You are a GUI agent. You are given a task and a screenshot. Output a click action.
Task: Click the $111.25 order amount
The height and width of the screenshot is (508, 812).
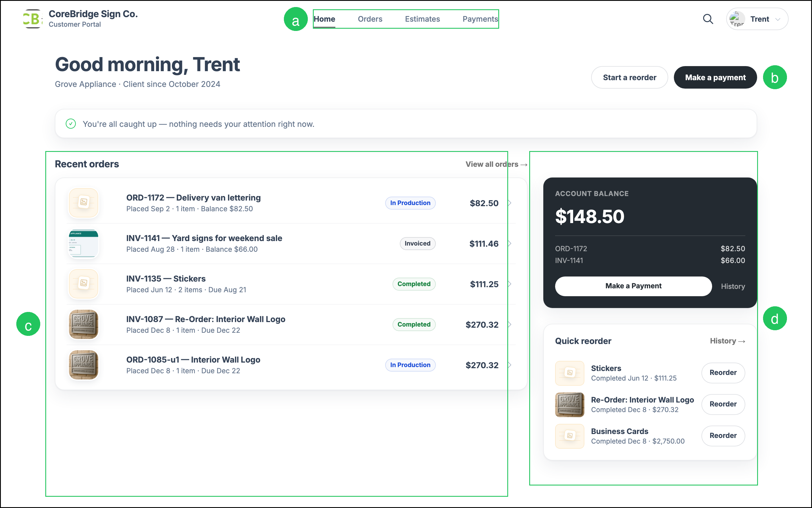click(x=484, y=284)
